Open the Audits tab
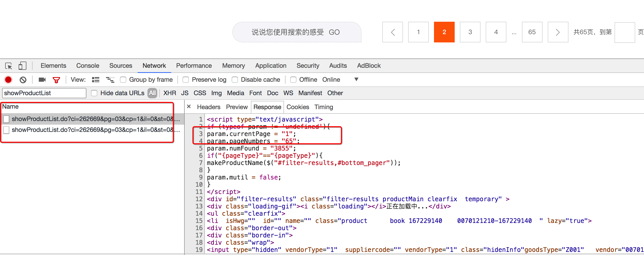 (x=338, y=66)
